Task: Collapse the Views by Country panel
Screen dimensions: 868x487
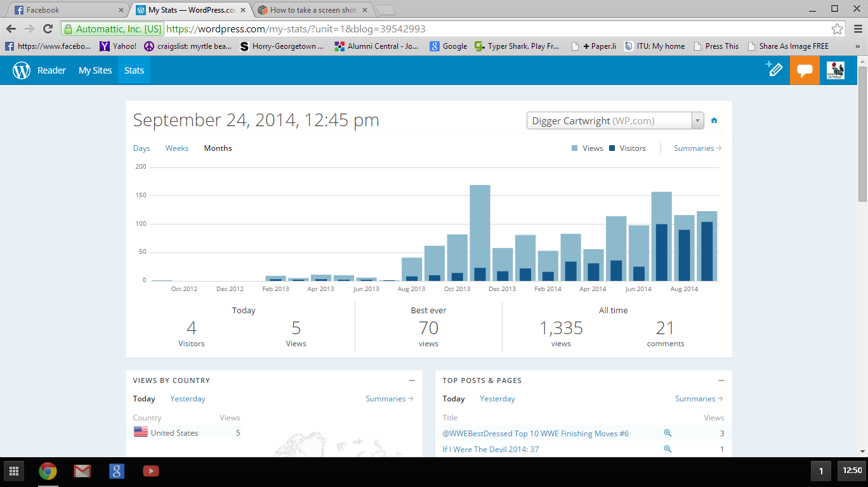Action: pos(412,380)
